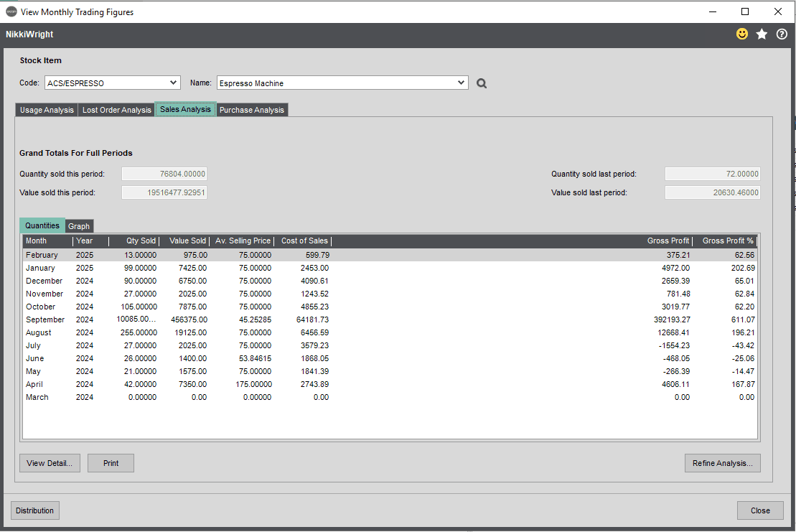Click the Quantity sold last period field
The image size is (796, 532).
[x=713, y=174]
